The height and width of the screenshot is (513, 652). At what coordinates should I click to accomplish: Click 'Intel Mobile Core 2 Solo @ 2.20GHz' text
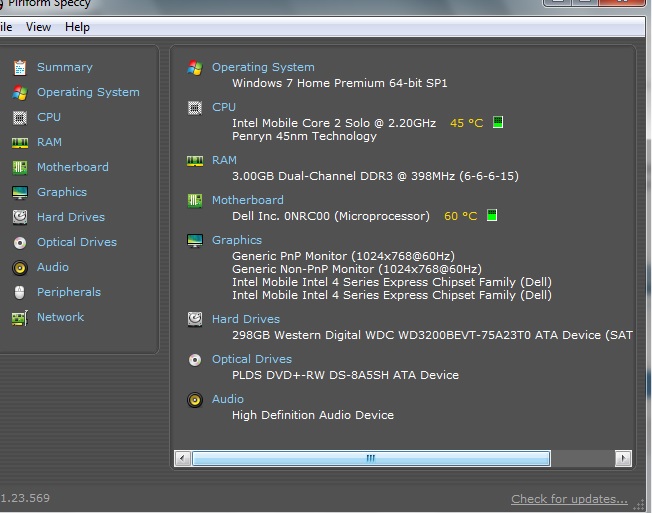point(334,123)
